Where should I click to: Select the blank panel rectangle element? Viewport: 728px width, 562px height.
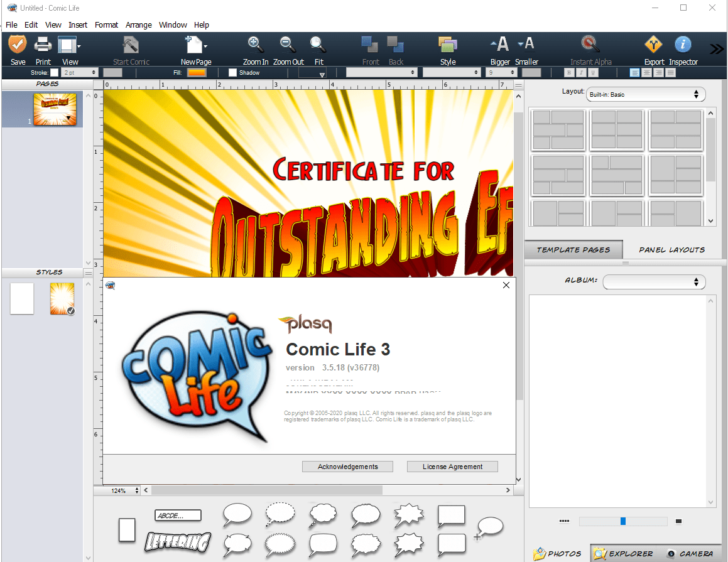click(127, 530)
